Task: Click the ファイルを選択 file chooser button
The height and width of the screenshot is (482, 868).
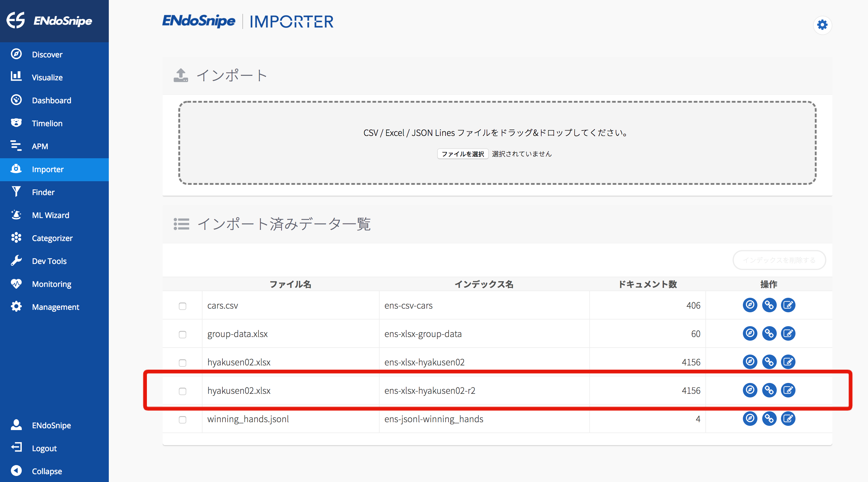Action: click(463, 154)
